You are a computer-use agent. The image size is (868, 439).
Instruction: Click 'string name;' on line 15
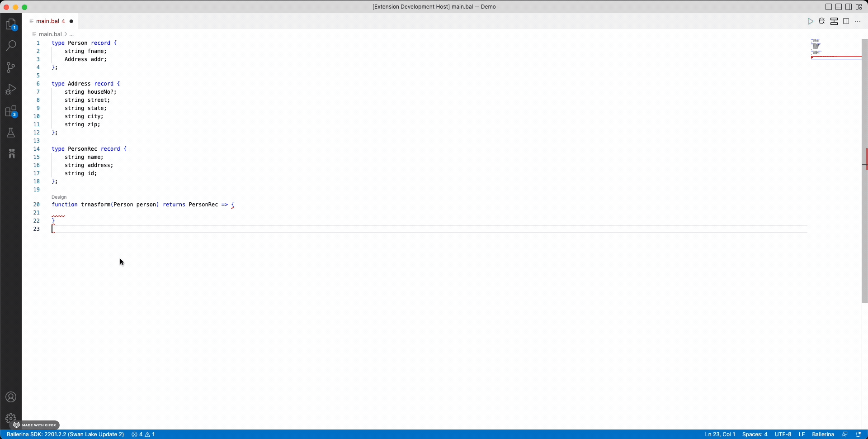point(84,157)
